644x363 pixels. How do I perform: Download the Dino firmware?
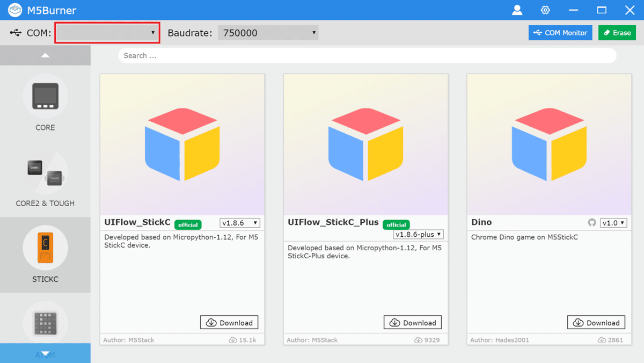(x=596, y=322)
